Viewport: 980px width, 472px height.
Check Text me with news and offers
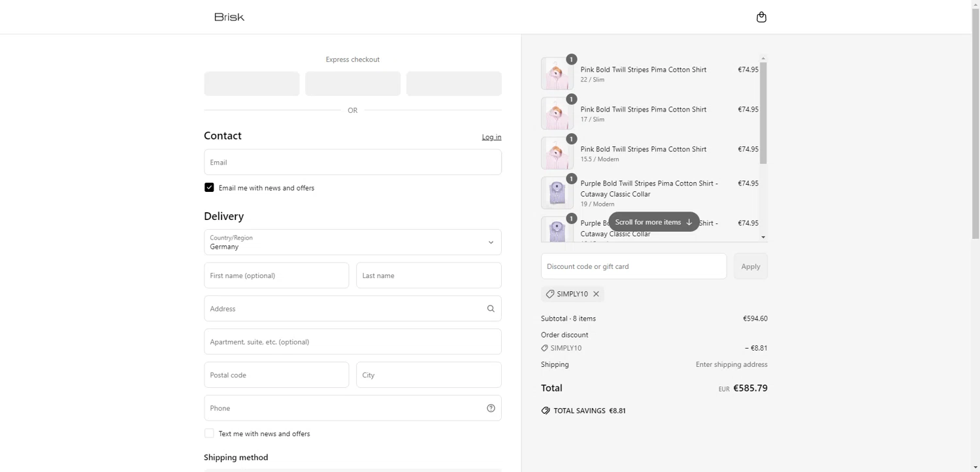tap(209, 433)
